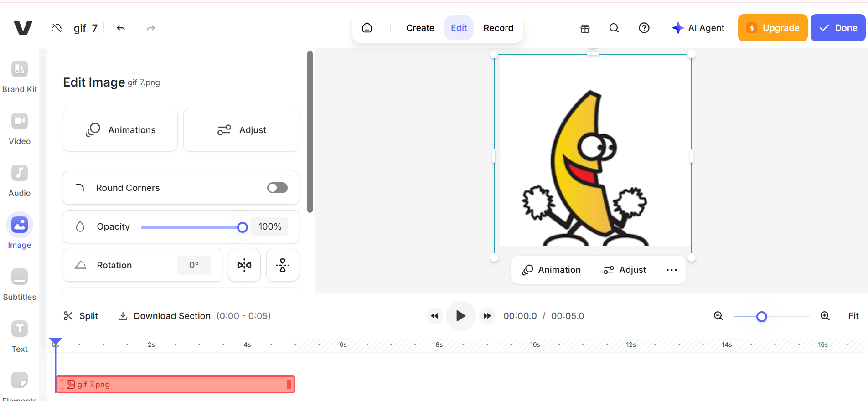
Task: Flip image horizontally
Action: coord(244,265)
